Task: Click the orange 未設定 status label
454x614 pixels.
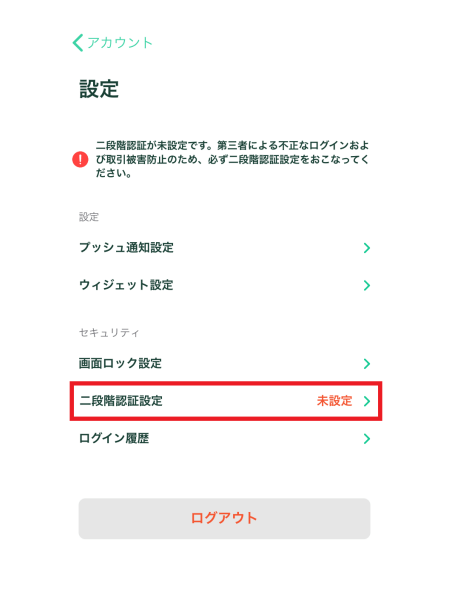Action: (x=335, y=401)
